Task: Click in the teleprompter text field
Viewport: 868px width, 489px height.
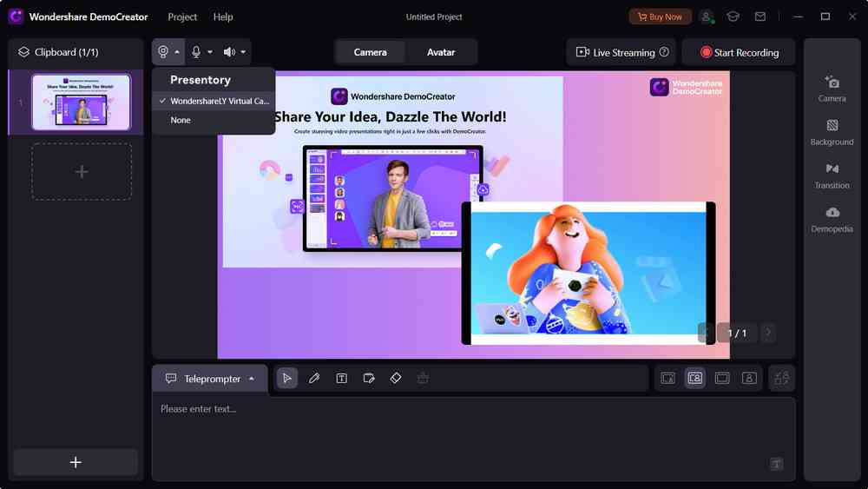Action: [474, 438]
